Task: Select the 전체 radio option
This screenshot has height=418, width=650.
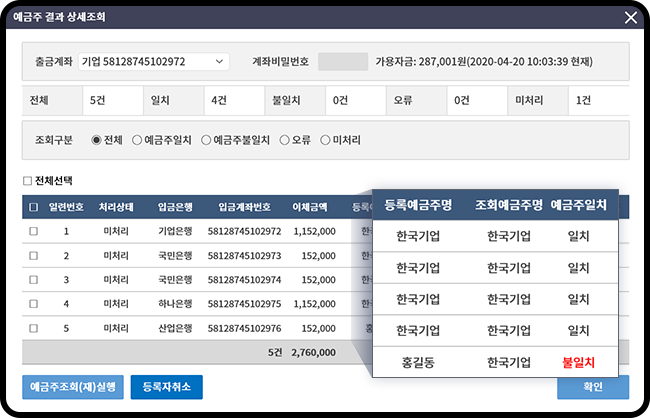Action: click(x=96, y=140)
